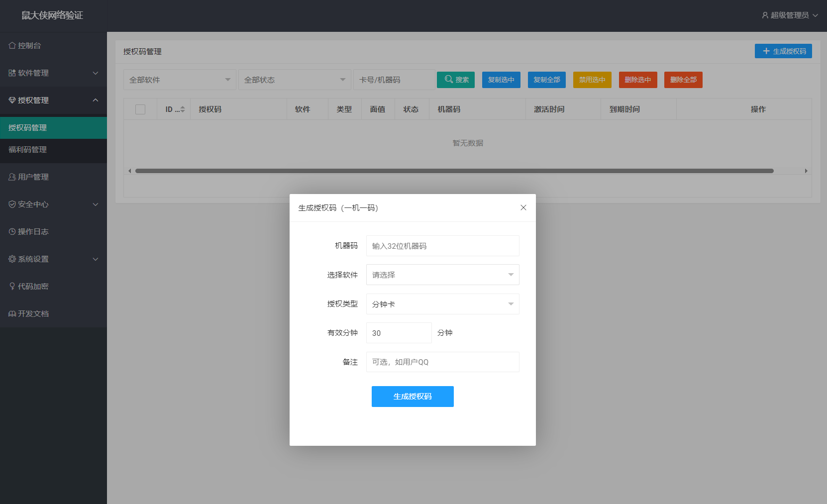Click the 软件管理 sidebar icon
The image size is (827, 504).
coord(11,73)
